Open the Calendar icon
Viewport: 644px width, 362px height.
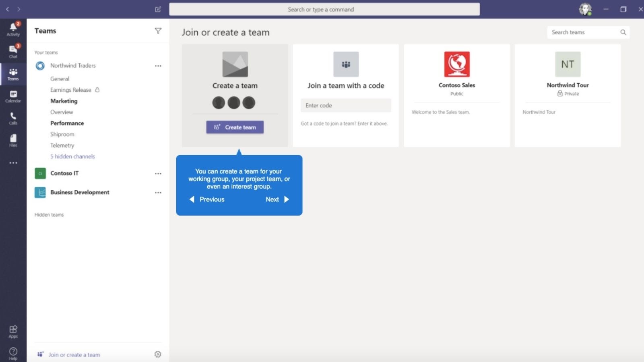[x=13, y=97]
